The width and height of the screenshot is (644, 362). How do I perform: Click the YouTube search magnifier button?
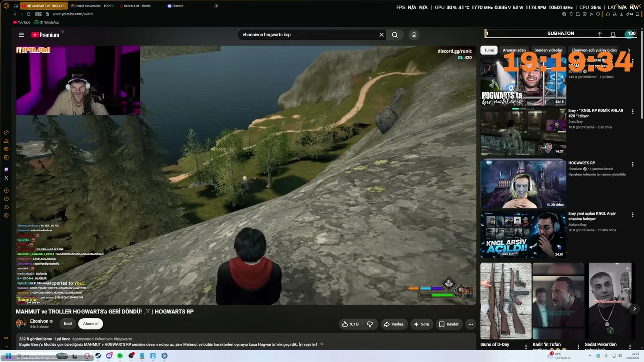click(x=395, y=35)
